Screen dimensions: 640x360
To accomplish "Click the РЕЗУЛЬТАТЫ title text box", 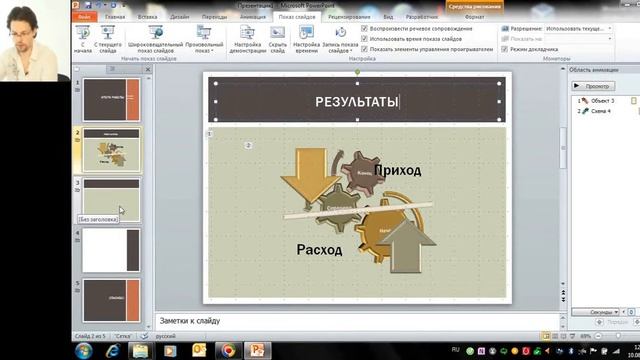I will pyautogui.click(x=357, y=102).
